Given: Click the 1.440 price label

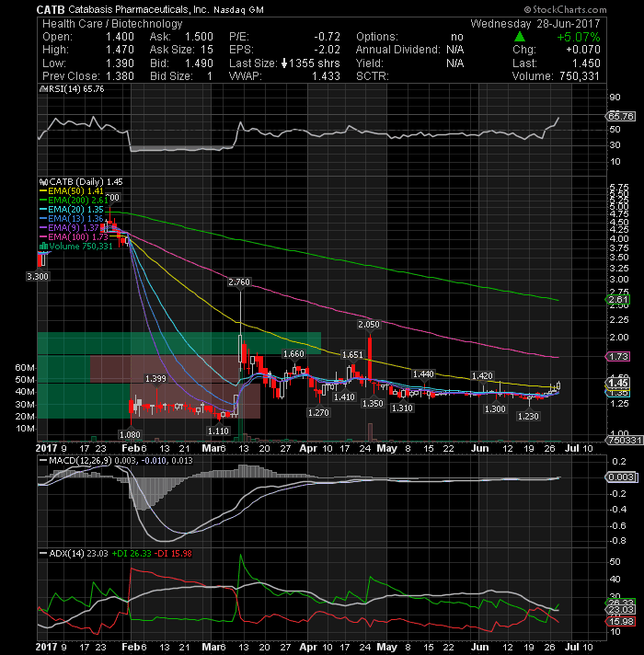Looking at the screenshot, I should click(423, 373).
